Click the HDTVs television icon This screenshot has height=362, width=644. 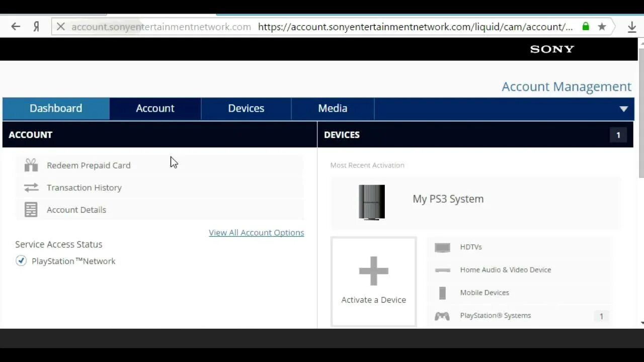click(442, 247)
